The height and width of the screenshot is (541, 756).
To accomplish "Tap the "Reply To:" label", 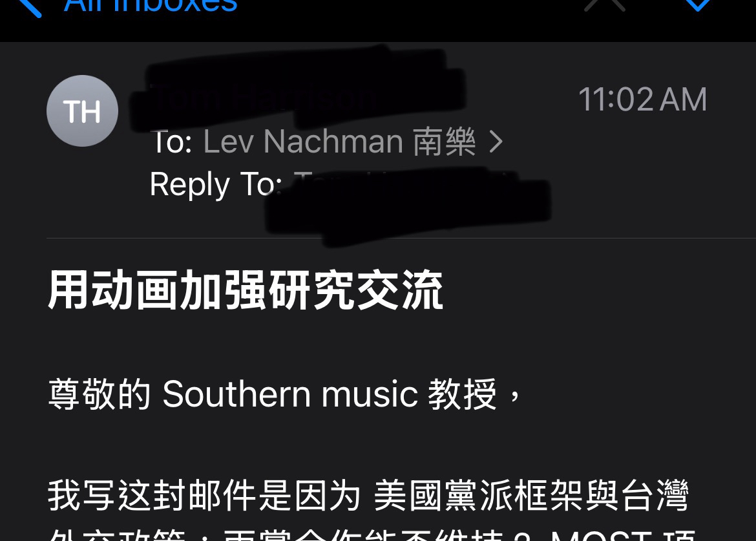I will 216,185.
